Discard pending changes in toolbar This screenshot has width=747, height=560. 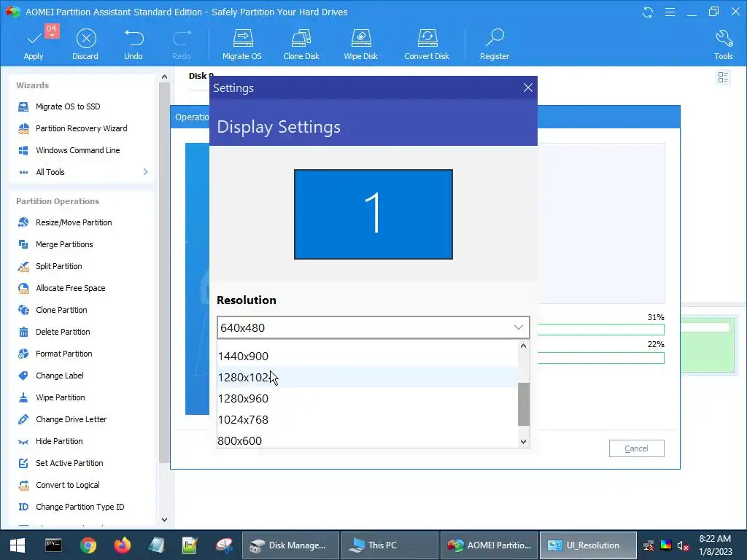pos(86,44)
